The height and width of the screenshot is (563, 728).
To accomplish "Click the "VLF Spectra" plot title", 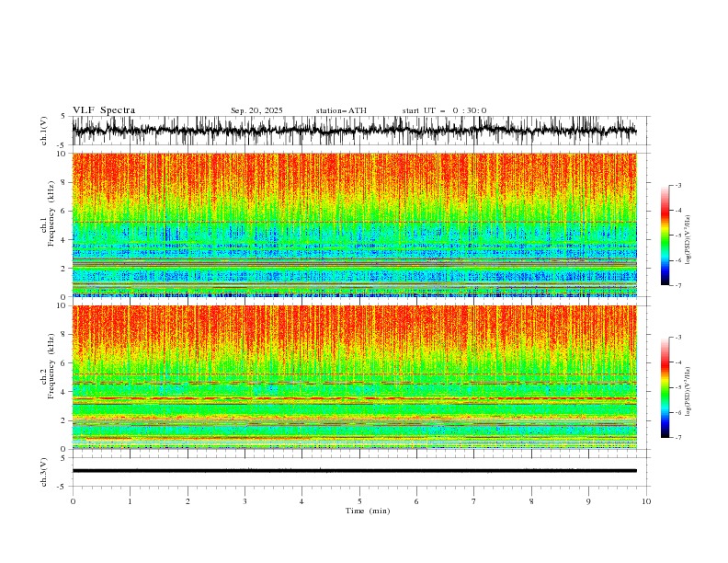I will tap(104, 110).
